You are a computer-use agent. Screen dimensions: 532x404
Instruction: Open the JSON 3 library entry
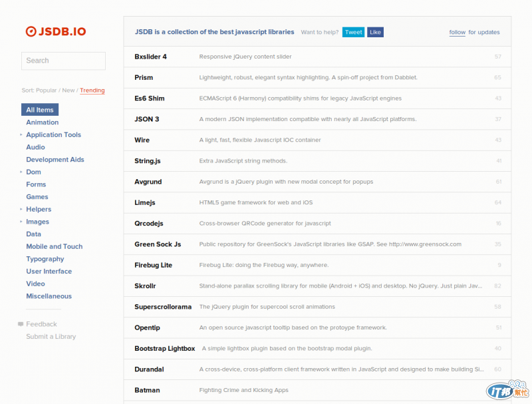pyautogui.click(x=317, y=119)
